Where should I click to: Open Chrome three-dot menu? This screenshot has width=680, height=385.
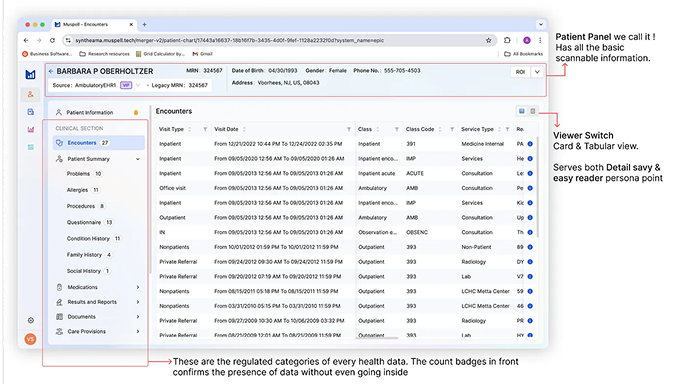coord(540,40)
